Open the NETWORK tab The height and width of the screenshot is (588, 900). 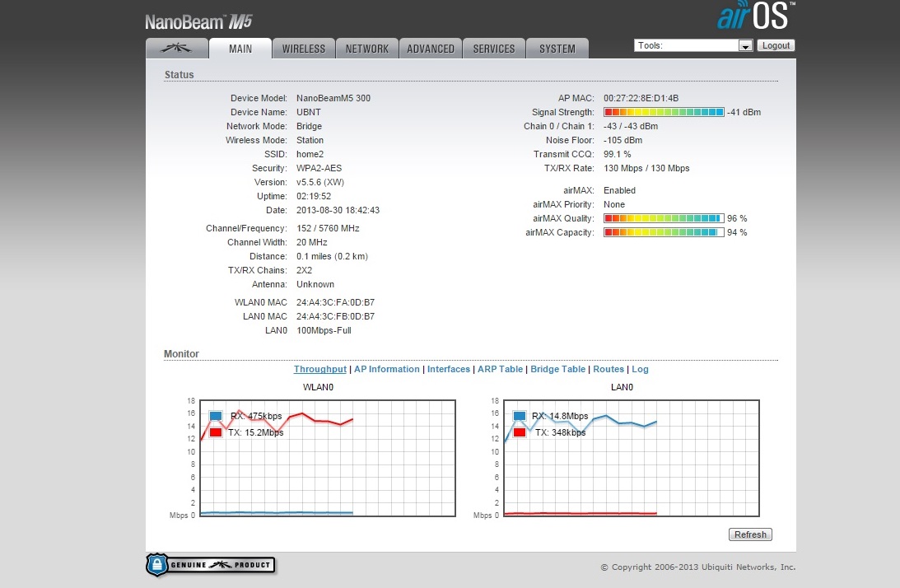[366, 49]
